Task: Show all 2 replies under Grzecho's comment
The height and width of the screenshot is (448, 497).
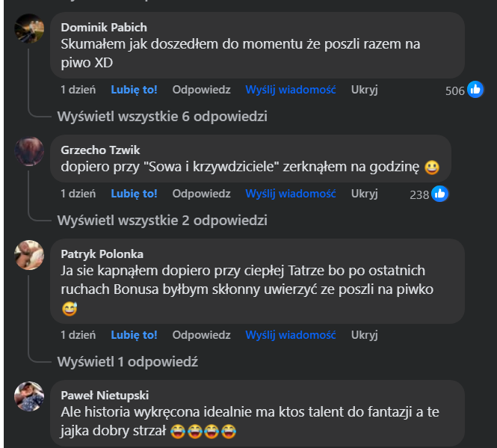Action: [162, 221]
